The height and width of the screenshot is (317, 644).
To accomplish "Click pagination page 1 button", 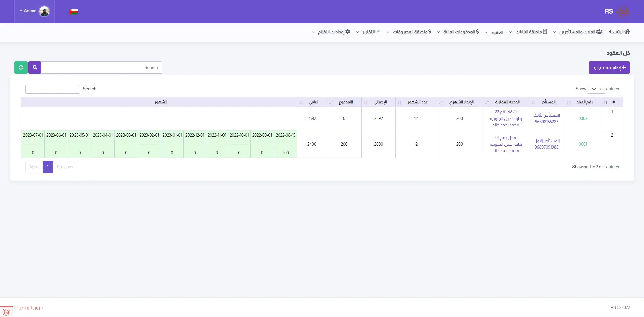I will coord(48,167).
